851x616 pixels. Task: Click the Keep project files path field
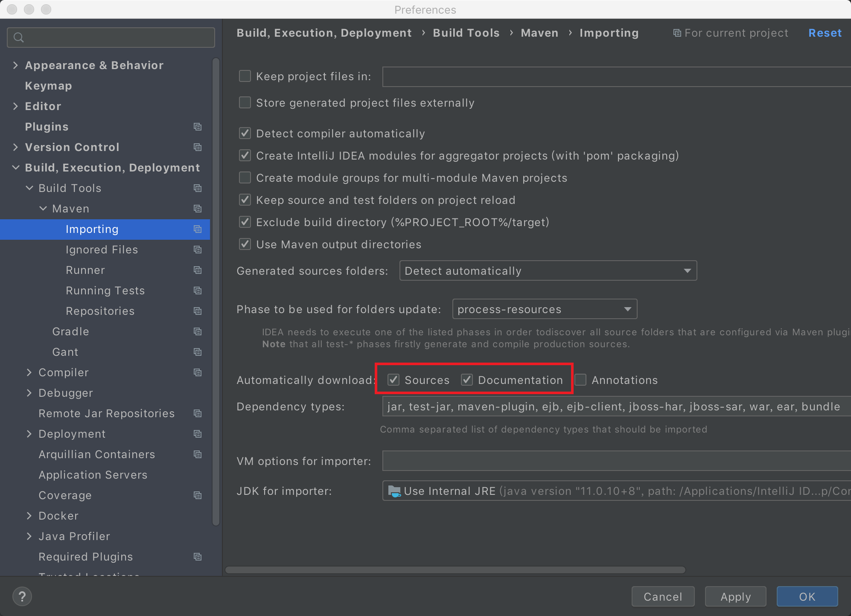click(x=616, y=76)
